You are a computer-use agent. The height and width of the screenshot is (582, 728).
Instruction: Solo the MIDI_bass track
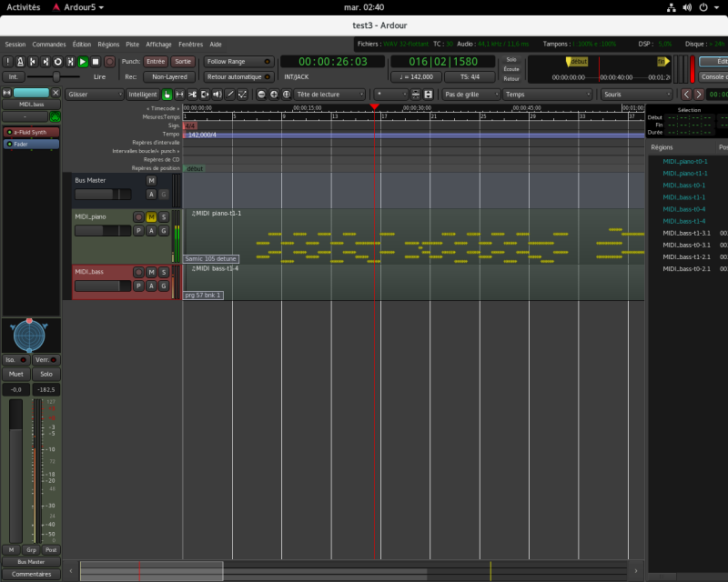tap(164, 272)
